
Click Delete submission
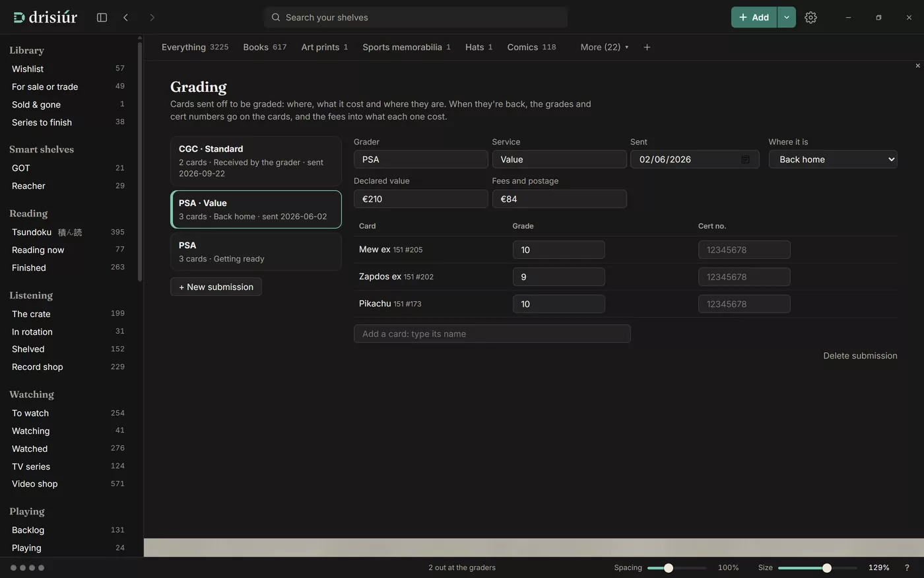(860, 355)
